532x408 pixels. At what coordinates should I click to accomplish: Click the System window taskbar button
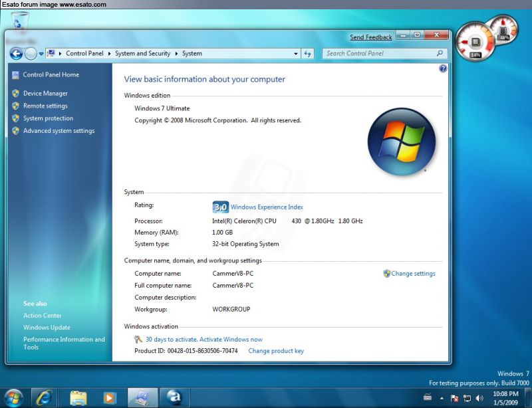point(142,397)
